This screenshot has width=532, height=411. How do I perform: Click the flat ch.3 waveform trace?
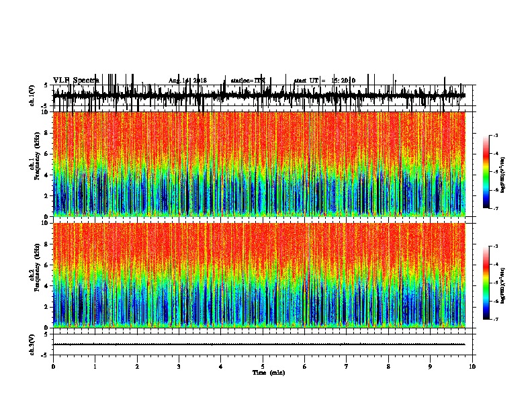259,345
